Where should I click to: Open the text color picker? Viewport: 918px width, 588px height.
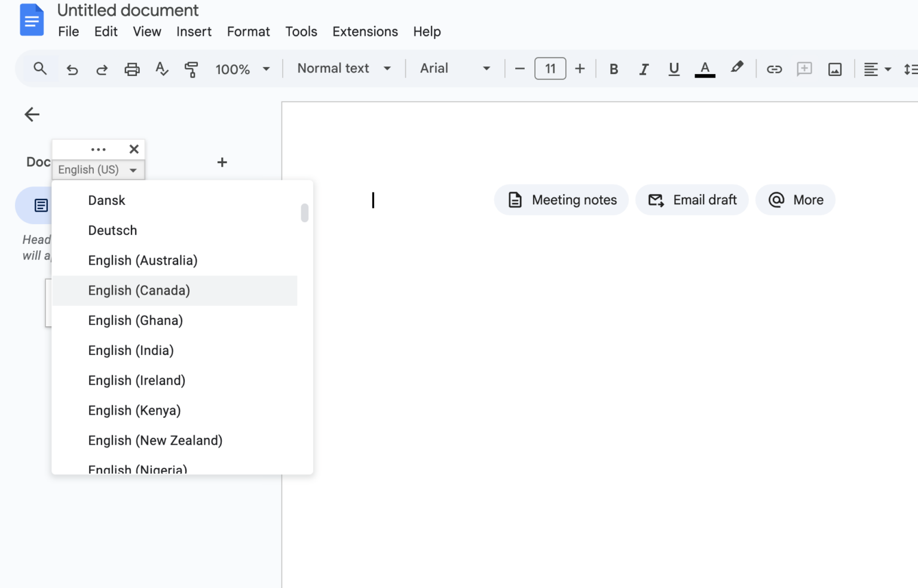pos(705,69)
